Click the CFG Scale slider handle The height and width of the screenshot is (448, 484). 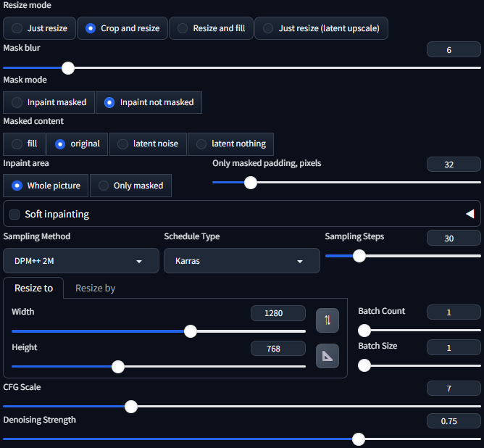click(x=131, y=406)
